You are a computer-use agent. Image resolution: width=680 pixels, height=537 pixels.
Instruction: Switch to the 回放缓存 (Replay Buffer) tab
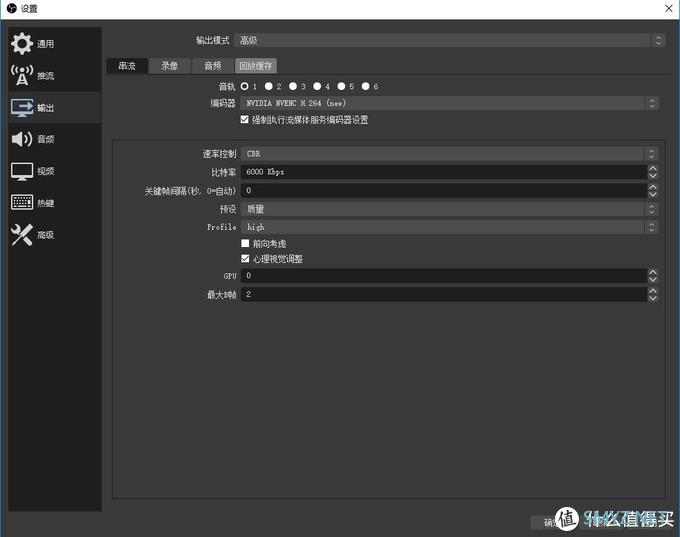coord(255,66)
